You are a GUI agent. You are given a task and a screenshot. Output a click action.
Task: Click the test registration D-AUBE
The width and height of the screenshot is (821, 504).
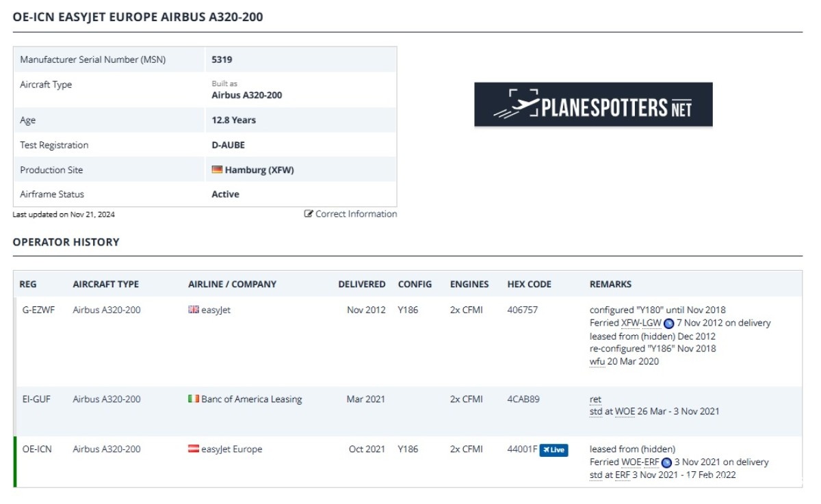click(228, 145)
